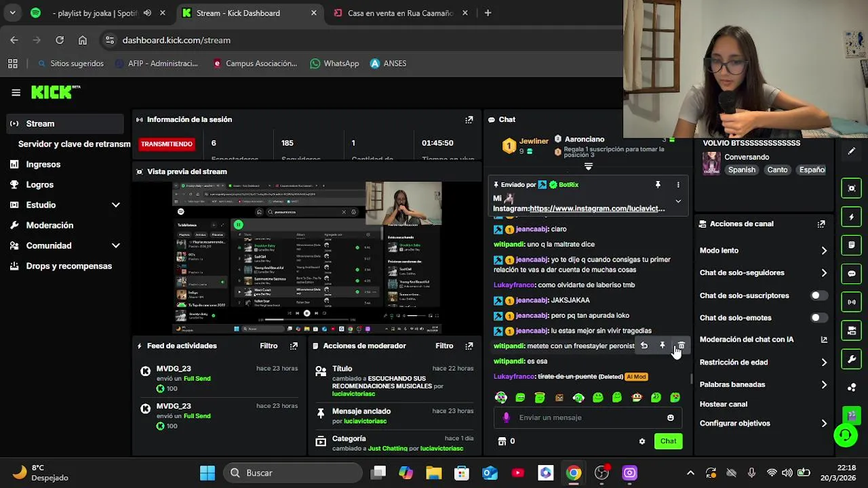The image size is (868, 488).
Task: Click the broadcast signal sidebar icon
Action: [852, 302]
